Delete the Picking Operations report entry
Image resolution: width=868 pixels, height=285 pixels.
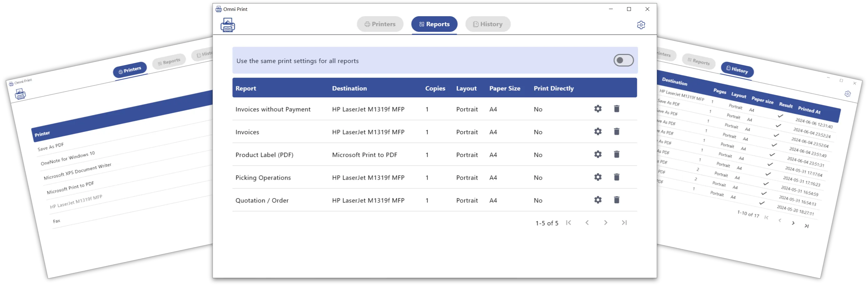[x=617, y=177]
